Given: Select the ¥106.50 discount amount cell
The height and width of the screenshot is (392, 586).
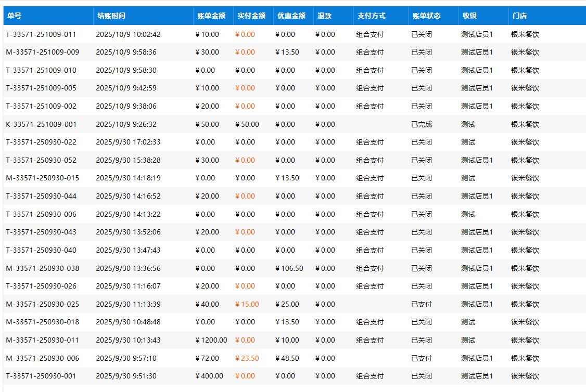Looking at the screenshot, I should pos(289,268).
